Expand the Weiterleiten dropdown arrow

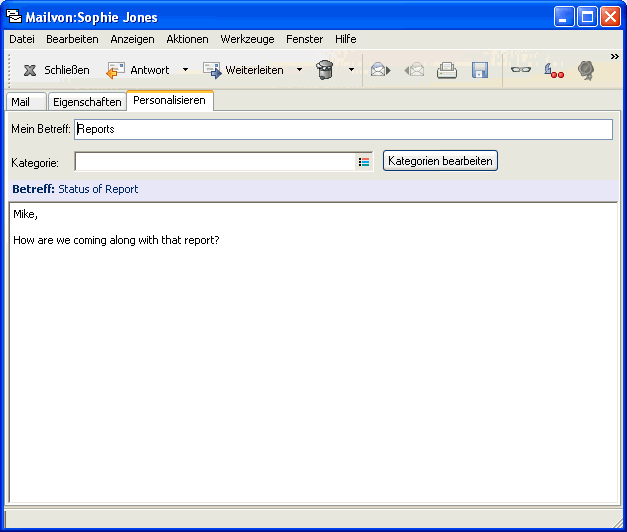pyautogui.click(x=300, y=70)
